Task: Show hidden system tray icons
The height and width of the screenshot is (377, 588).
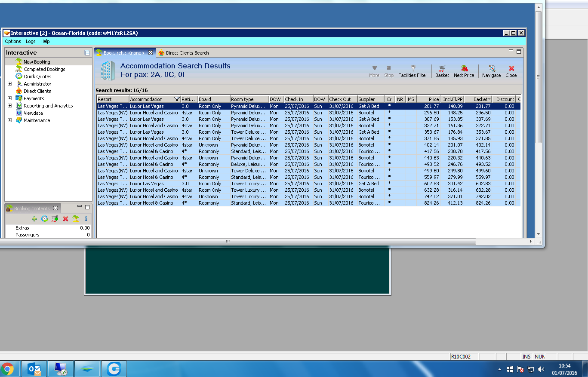Action: click(x=499, y=369)
